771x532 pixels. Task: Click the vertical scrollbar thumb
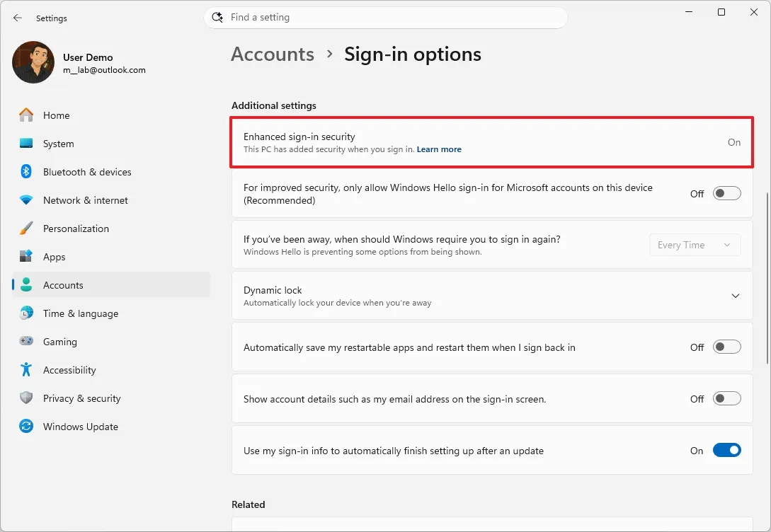[767, 277]
